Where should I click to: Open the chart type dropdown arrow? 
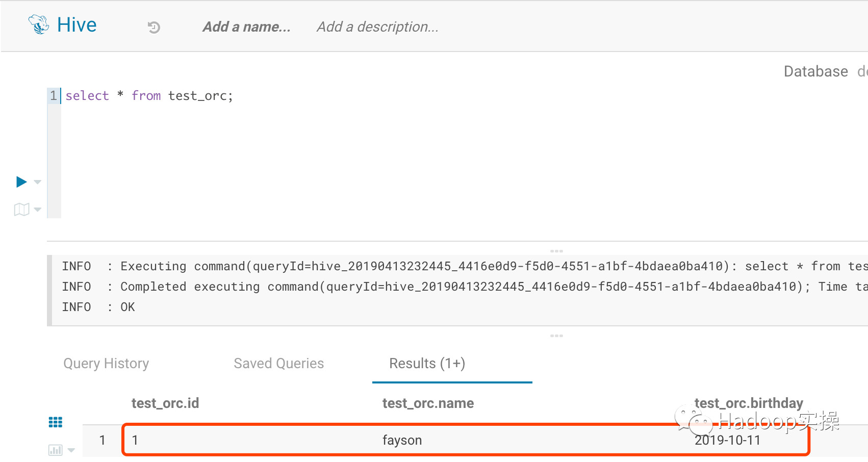(71, 450)
